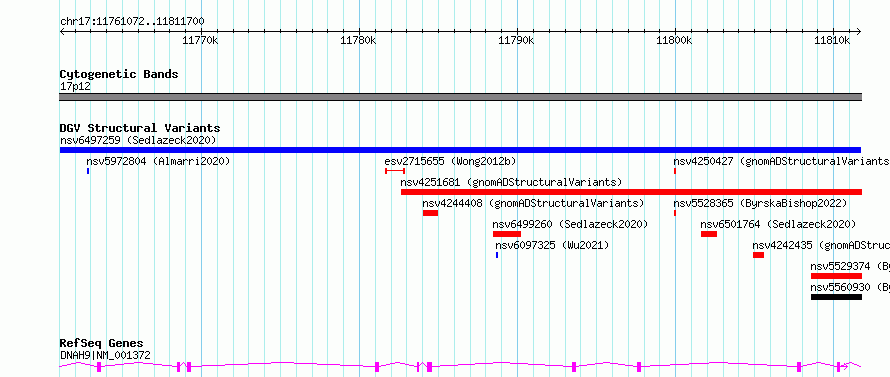Click the esv2715655 red bracketed variant glyph

(x=395, y=171)
